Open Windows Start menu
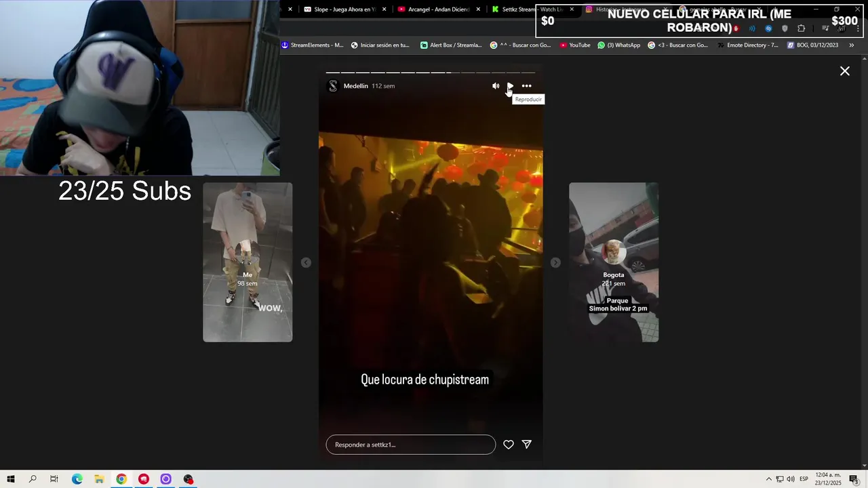This screenshot has height=488, width=868. pos(11,479)
